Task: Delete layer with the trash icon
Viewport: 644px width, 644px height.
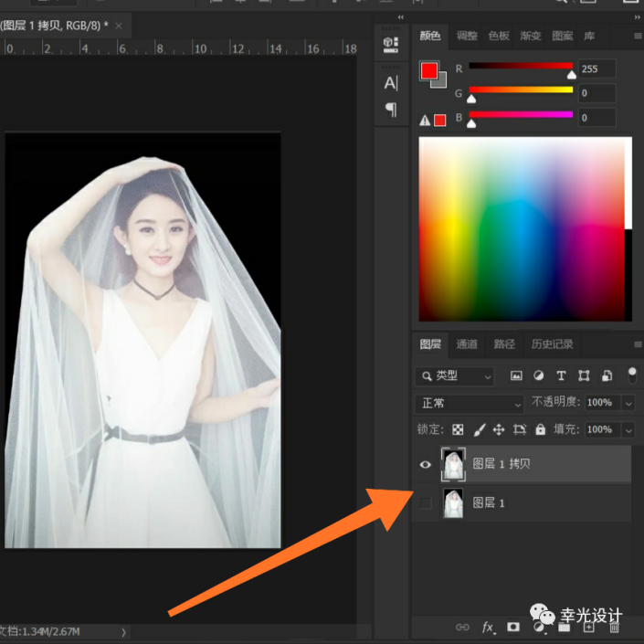Action: (x=615, y=628)
